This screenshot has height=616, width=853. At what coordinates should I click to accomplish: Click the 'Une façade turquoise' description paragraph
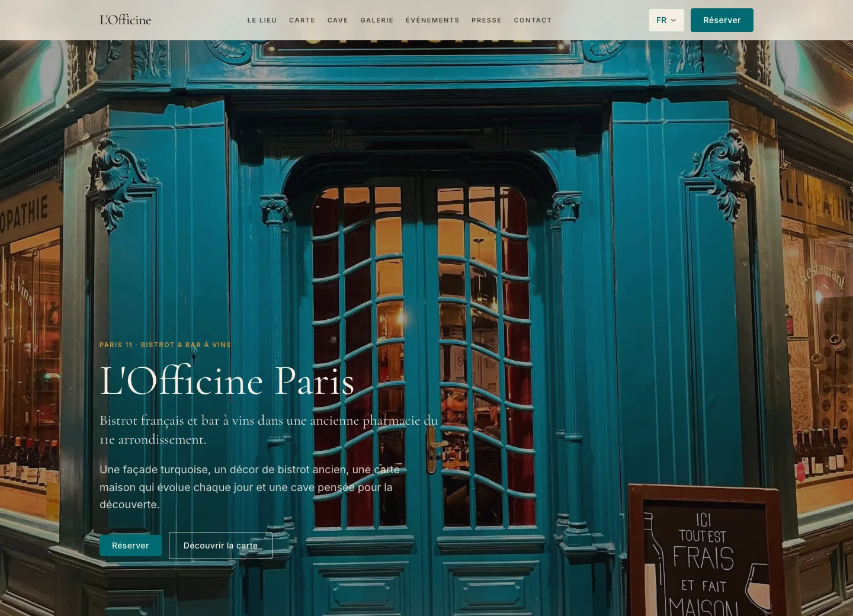pyautogui.click(x=249, y=487)
